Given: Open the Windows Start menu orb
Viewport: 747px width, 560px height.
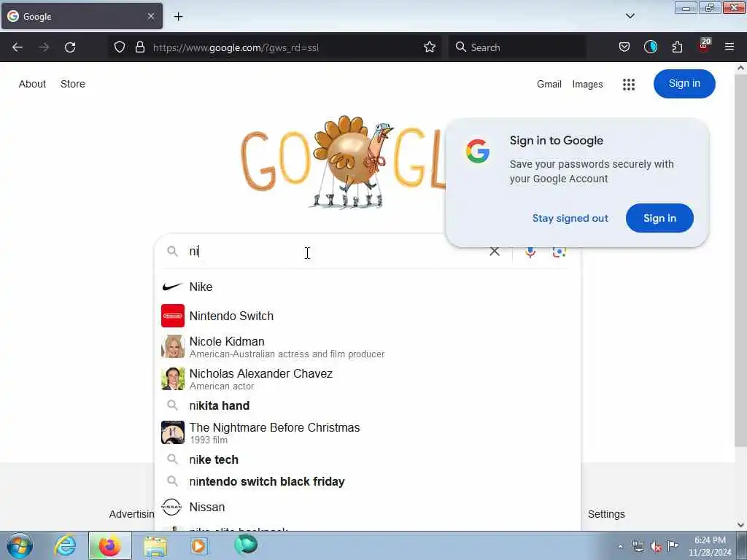Looking at the screenshot, I should (20, 545).
